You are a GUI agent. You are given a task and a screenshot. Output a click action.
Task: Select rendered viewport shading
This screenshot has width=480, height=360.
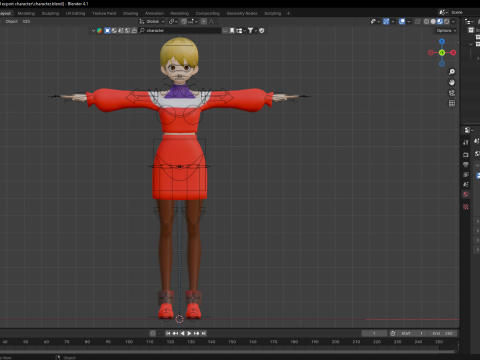point(446,21)
